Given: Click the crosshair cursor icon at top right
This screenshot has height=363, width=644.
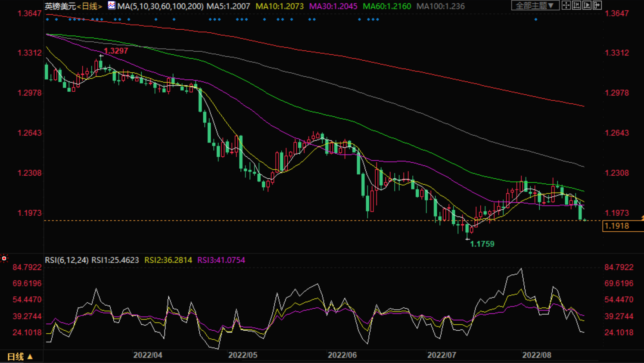Looking at the screenshot, I should (x=566, y=5).
